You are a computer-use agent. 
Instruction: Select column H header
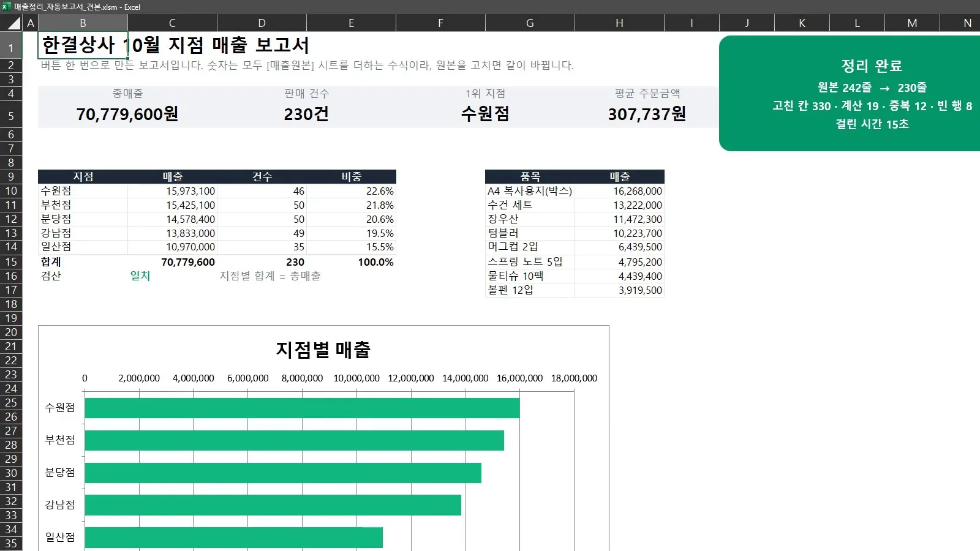point(619,23)
